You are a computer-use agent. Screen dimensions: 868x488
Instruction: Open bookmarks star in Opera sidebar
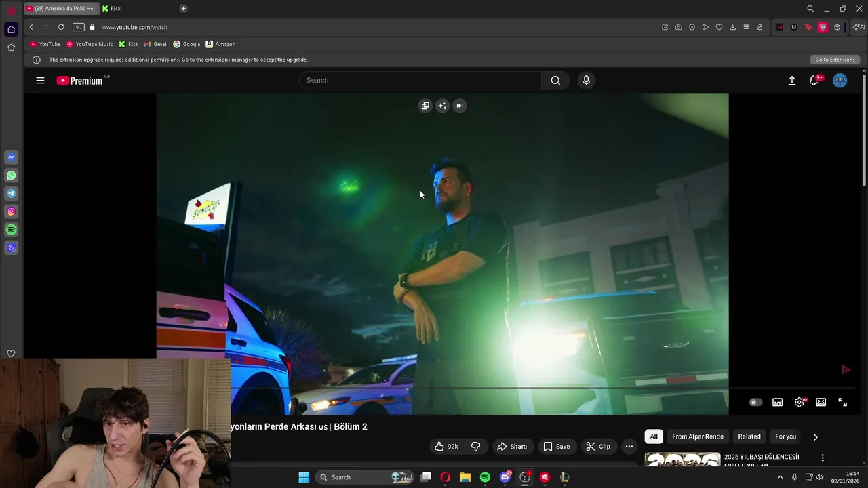[x=11, y=47]
